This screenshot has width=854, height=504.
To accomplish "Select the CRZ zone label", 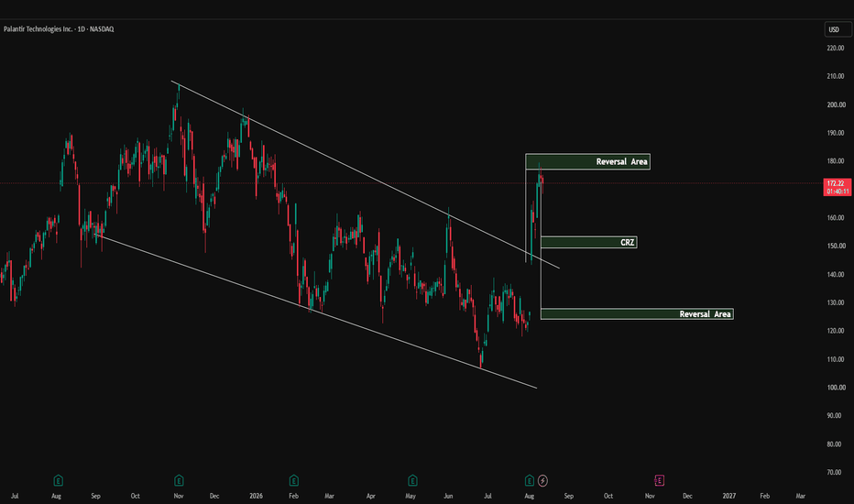I will click(x=628, y=243).
